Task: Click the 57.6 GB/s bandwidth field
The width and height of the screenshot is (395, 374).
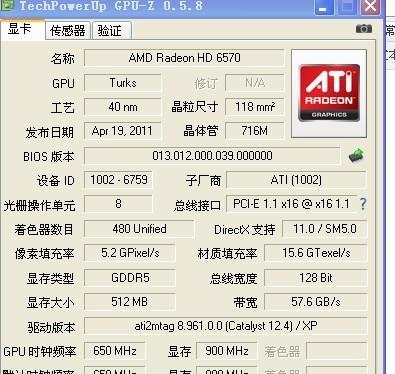Action: point(316,302)
